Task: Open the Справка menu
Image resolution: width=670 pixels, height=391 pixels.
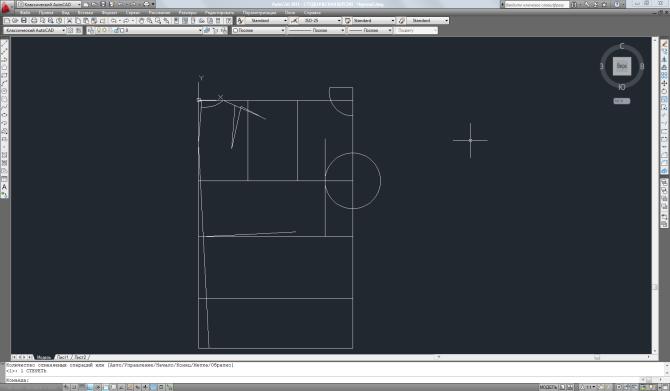Action: click(312, 13)
